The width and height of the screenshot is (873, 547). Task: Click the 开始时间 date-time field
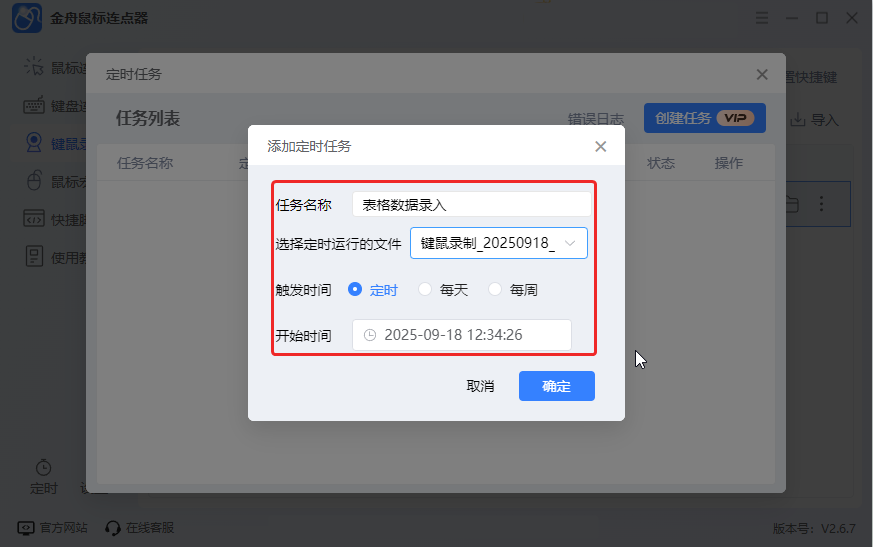coord(462,335)
